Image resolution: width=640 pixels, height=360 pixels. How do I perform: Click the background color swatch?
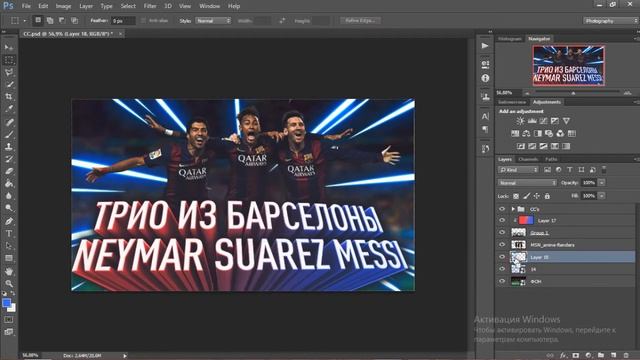pyautogui.click(x=12, y=308)
